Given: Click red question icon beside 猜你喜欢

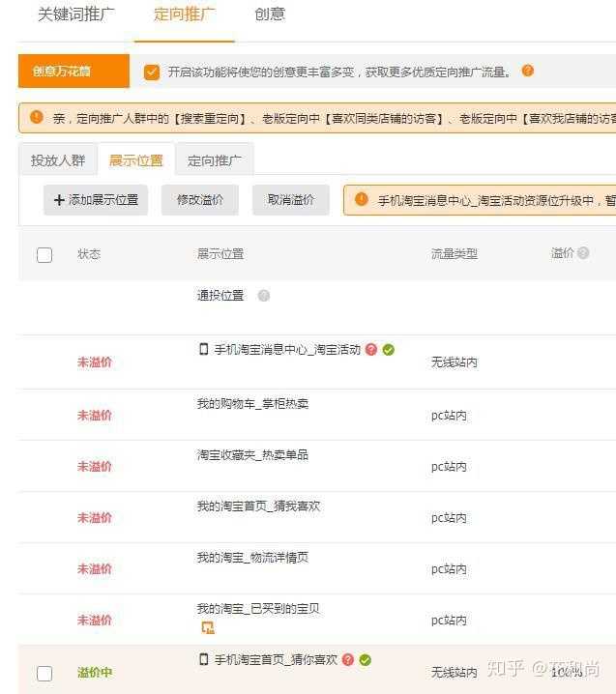Looking at the screenshot, I should click(348, 660).
